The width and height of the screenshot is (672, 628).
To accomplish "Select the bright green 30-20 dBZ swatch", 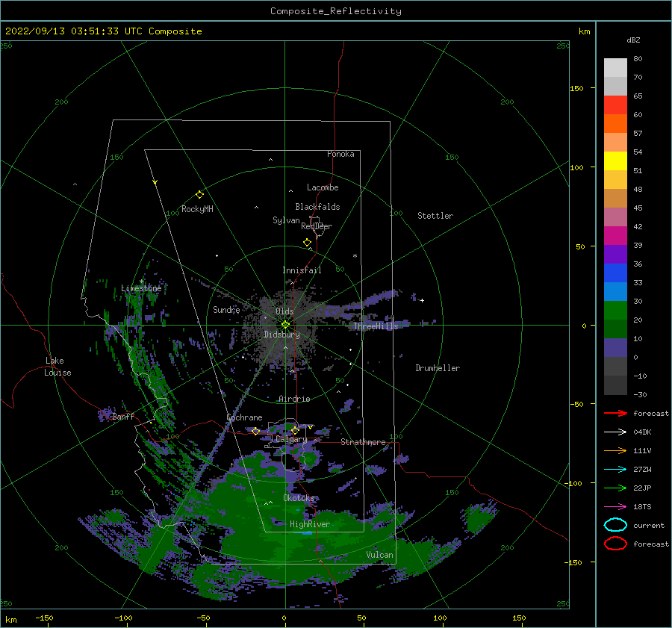I will pos(615,311).
